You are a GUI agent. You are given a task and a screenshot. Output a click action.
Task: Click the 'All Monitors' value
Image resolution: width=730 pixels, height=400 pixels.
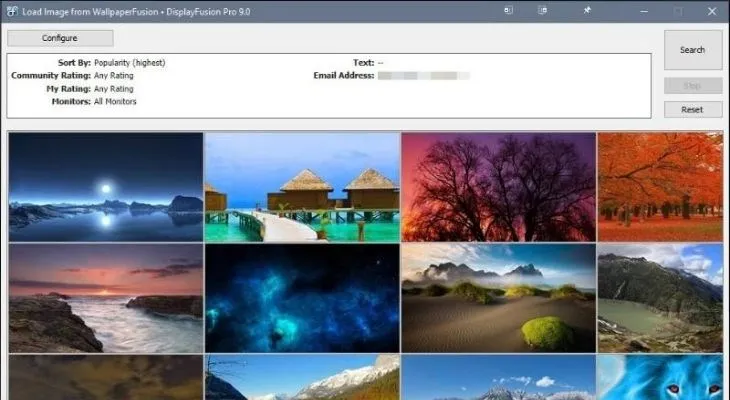(115, 102)
